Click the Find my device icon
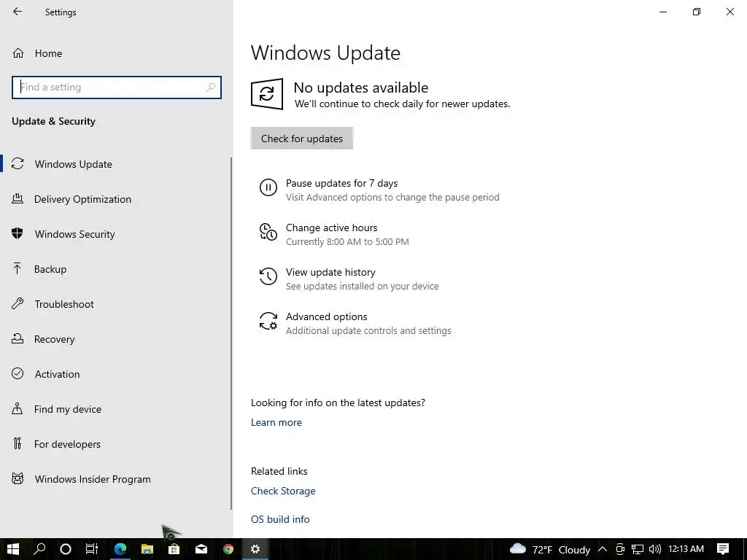This screenshot has height=560, width=747. (18, 408)
